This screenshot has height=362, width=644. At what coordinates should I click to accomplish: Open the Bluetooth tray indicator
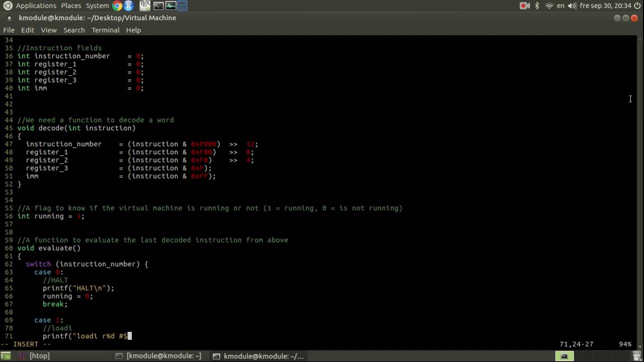(x=537, y=6)
